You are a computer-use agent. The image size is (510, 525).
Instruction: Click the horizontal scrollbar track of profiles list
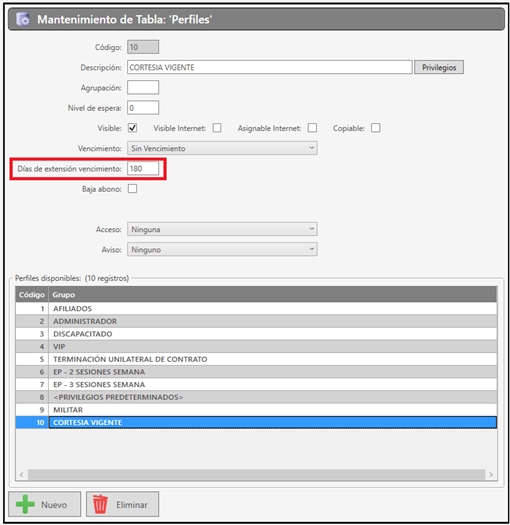click(256, 474)
